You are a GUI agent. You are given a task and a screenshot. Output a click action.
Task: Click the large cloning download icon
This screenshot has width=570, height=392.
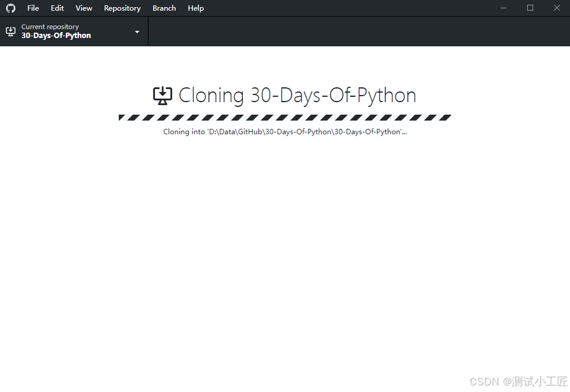click(x=163, y=95)
